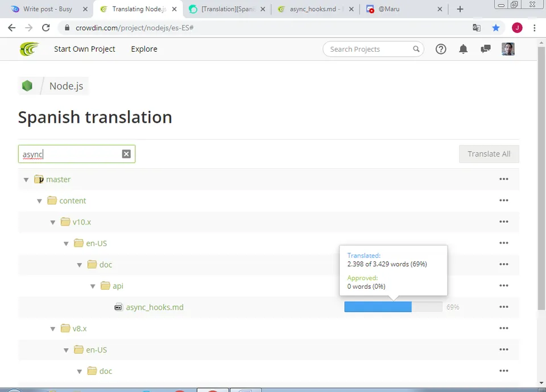
Task: Open the content folder link
Action: coord(72,201)
